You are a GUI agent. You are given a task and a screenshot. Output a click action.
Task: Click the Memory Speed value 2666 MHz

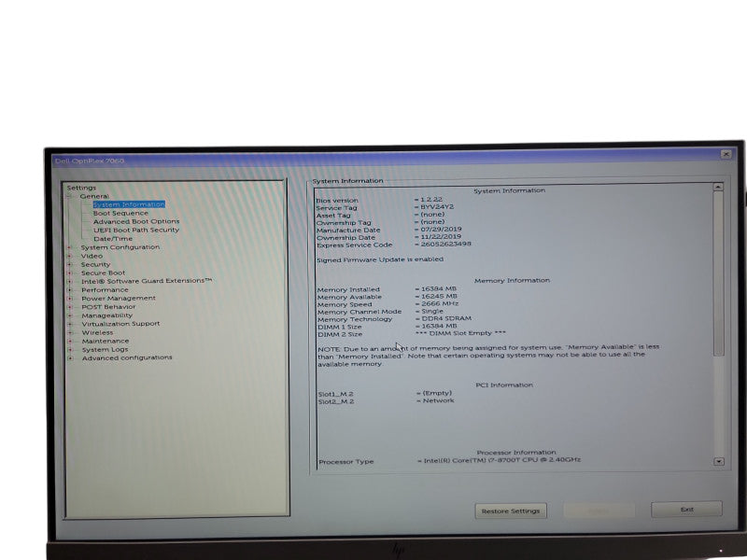pyautogui.click(x=440, y=303)
